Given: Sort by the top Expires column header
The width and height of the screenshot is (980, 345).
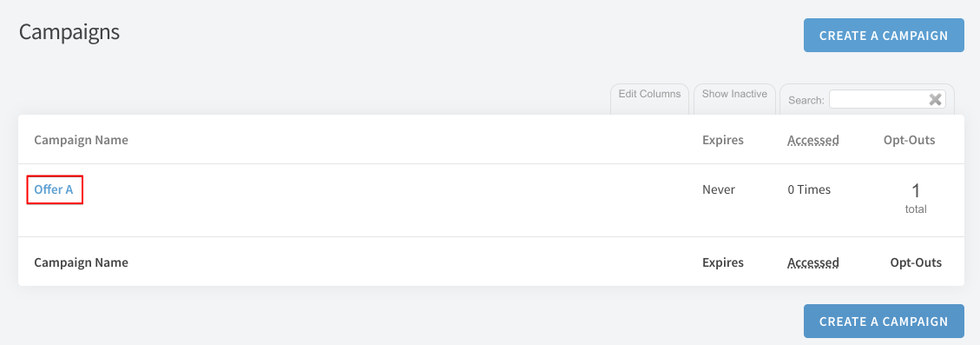Looking at the screenshot, I should pos(723,140).
